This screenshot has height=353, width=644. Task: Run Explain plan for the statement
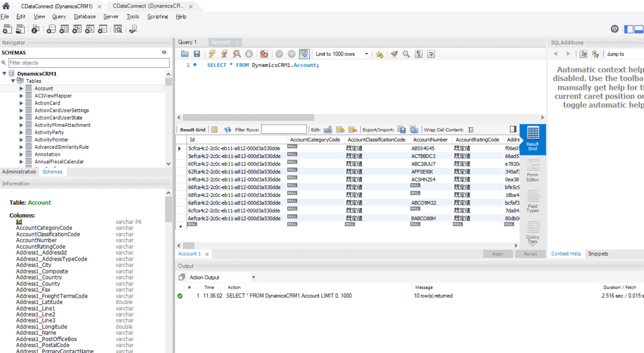(237, 54)
